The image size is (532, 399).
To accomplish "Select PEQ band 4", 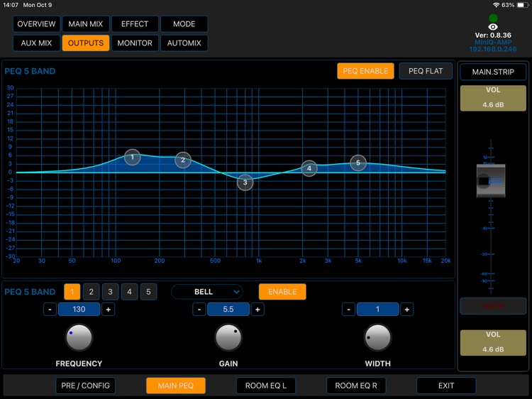I will tap(129, 292).
